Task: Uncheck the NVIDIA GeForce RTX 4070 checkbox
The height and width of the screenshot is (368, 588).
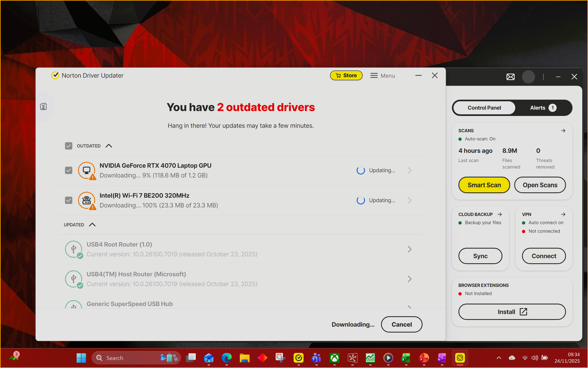Action: tap(69, 170)
